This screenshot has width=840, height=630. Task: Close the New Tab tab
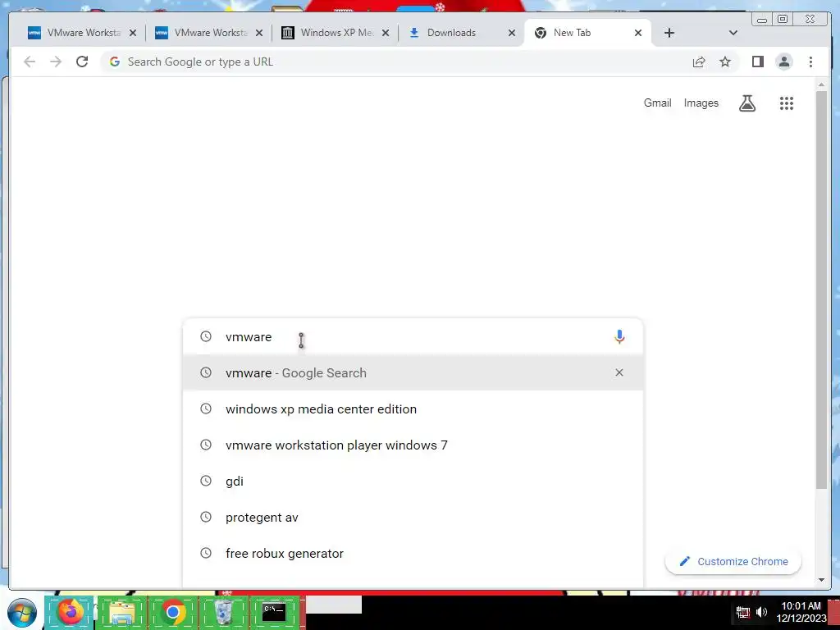point(638,33)
